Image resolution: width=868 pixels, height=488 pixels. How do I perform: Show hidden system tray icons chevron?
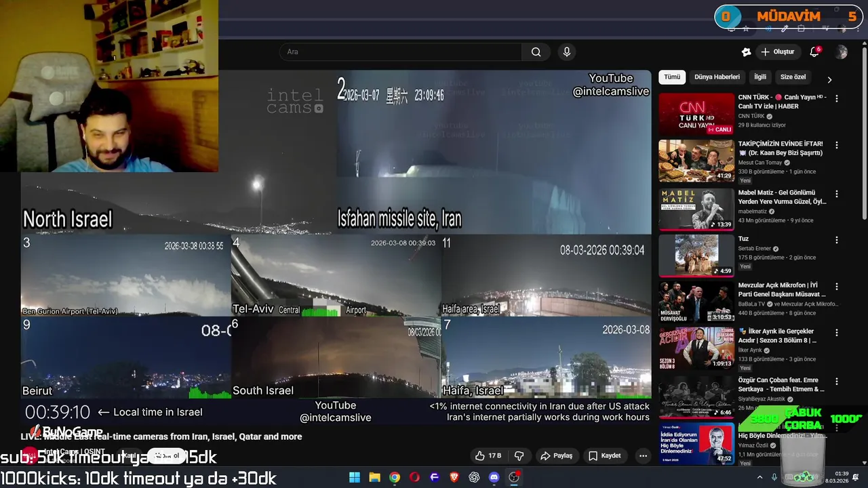click(759, 477)
